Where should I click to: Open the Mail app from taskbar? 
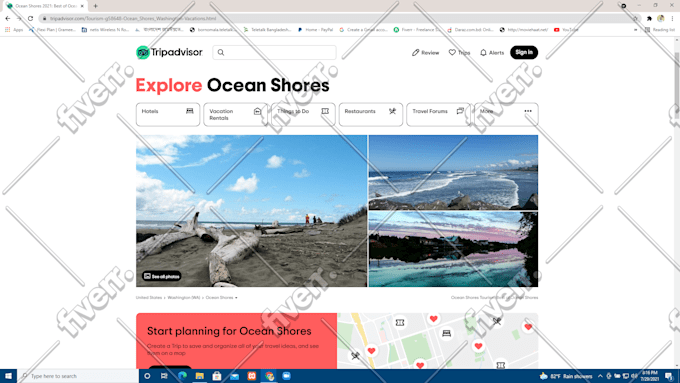point(235,376)
